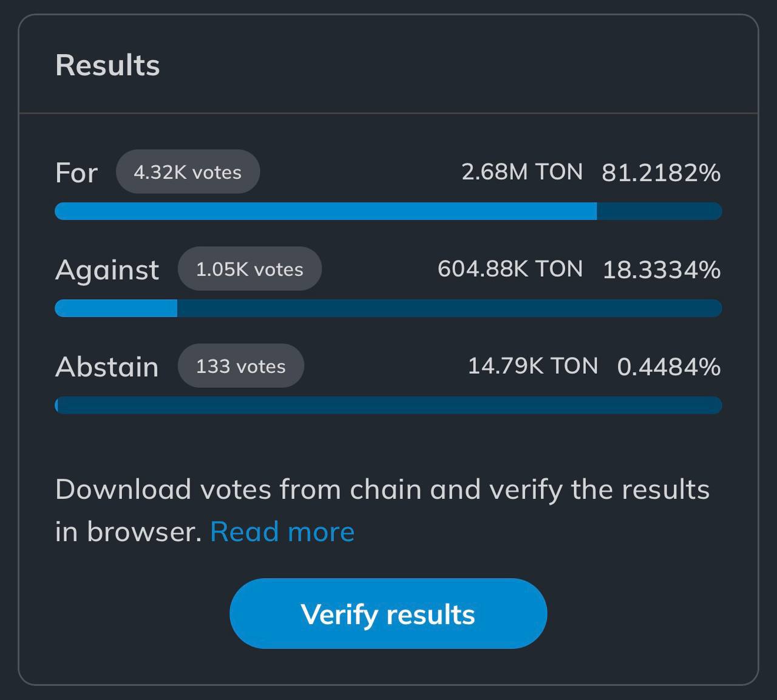Click the For progress bar
Image resolution: width=777 pixels, height=700 pixels.
point(388,211)
